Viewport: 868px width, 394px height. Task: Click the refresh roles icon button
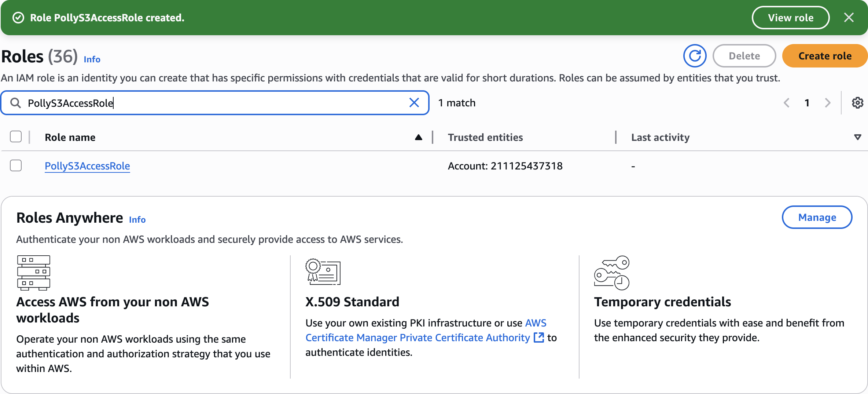(695, 56)
